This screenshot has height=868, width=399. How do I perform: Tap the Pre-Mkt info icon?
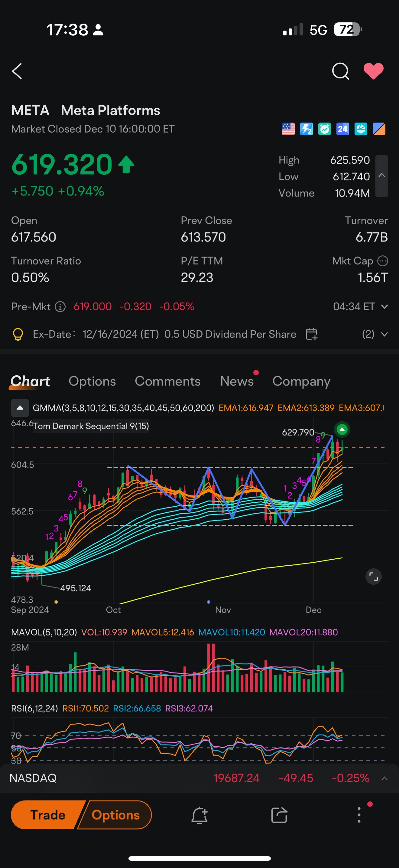pyautogui.click(x=60, y=307)
